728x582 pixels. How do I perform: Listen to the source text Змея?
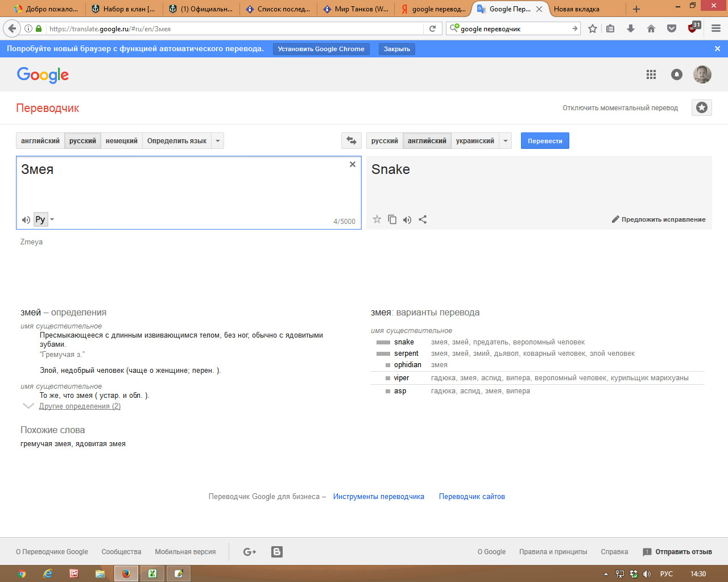click(26, 219)
